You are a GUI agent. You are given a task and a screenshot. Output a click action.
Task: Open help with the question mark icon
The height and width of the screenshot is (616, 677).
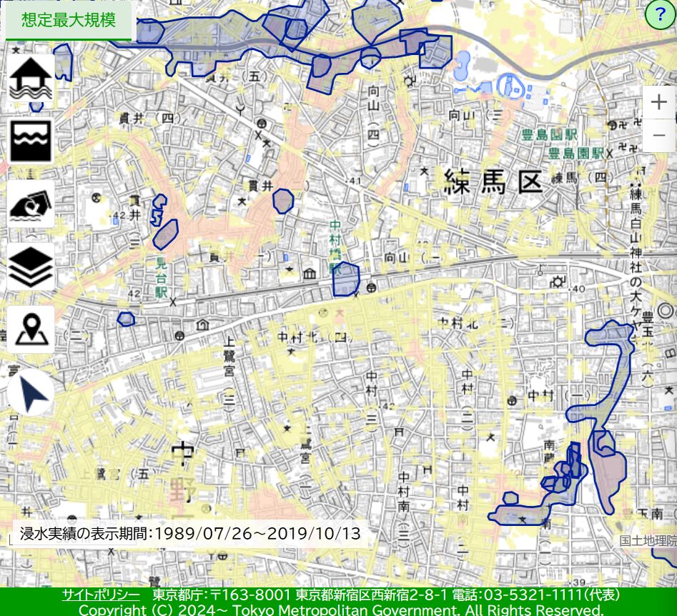coord(659,16)
